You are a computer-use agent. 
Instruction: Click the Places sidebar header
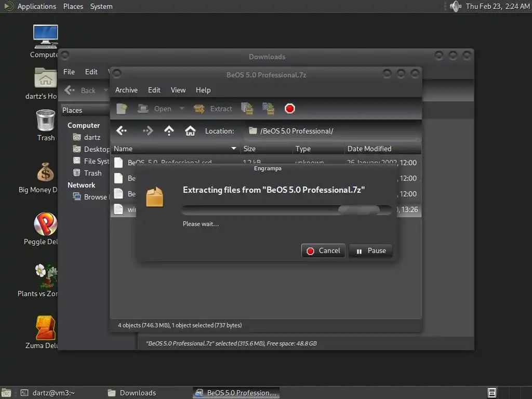[86, 110]
